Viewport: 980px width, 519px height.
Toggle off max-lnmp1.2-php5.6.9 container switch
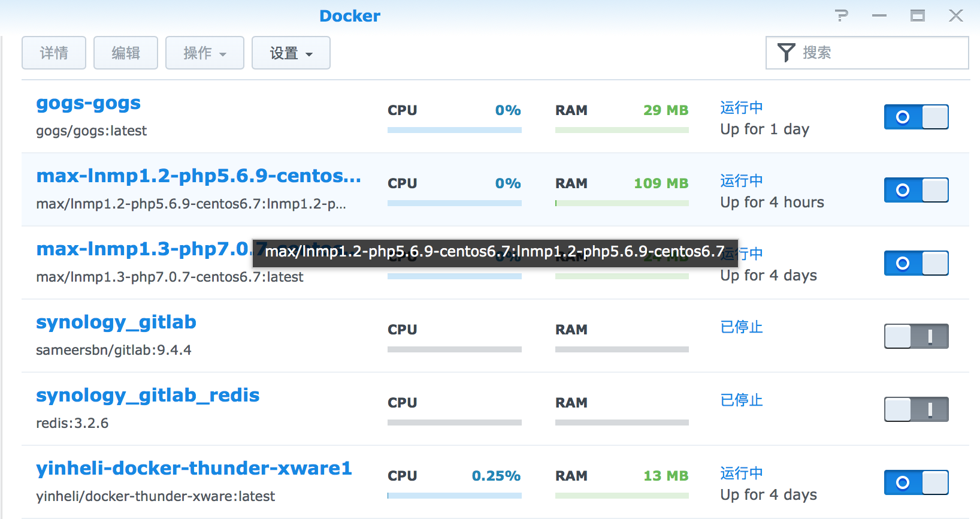pyautogui.click(x=917, y=190)
